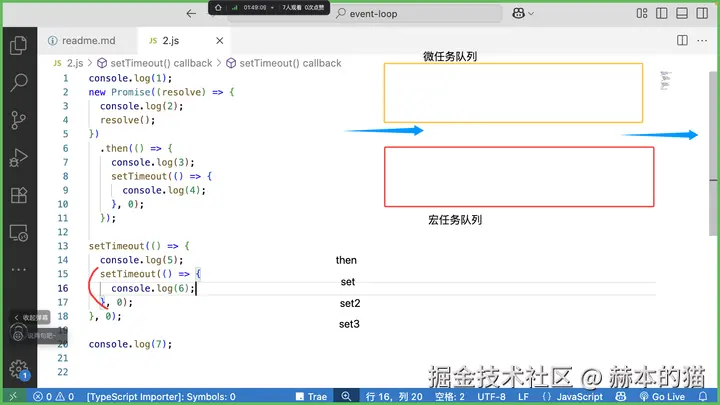720x405 pixels.
Task: Open the Explorer files view
Action: coord(18,45)
